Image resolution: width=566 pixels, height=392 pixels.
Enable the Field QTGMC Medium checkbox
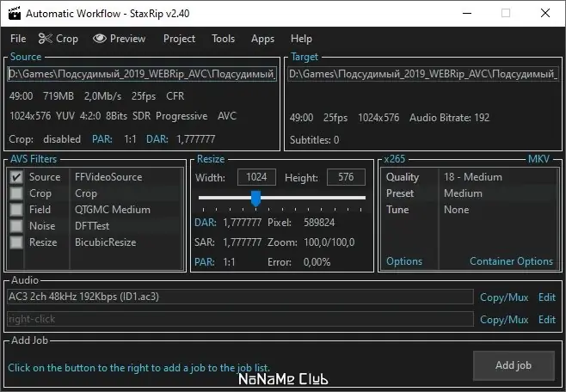(16, 210)
